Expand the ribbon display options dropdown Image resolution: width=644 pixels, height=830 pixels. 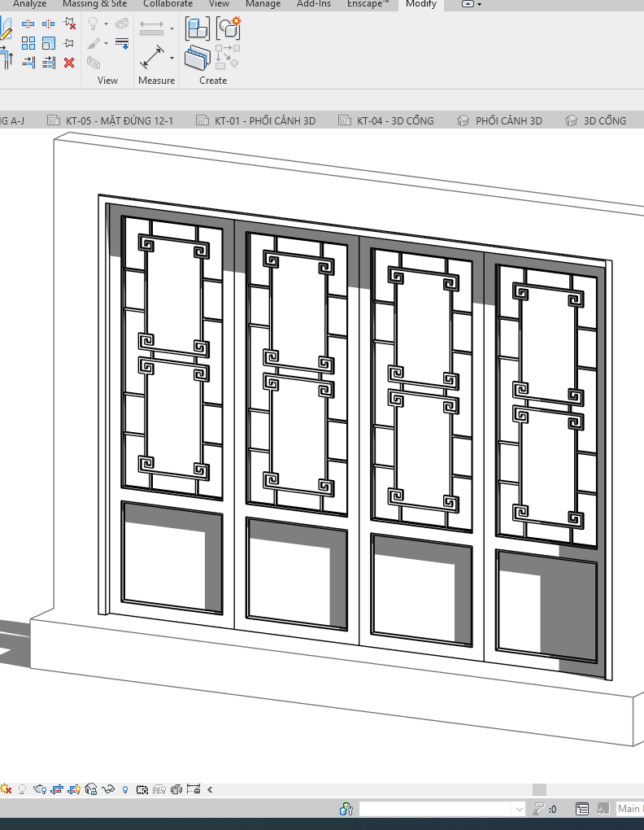pos(472,4)
